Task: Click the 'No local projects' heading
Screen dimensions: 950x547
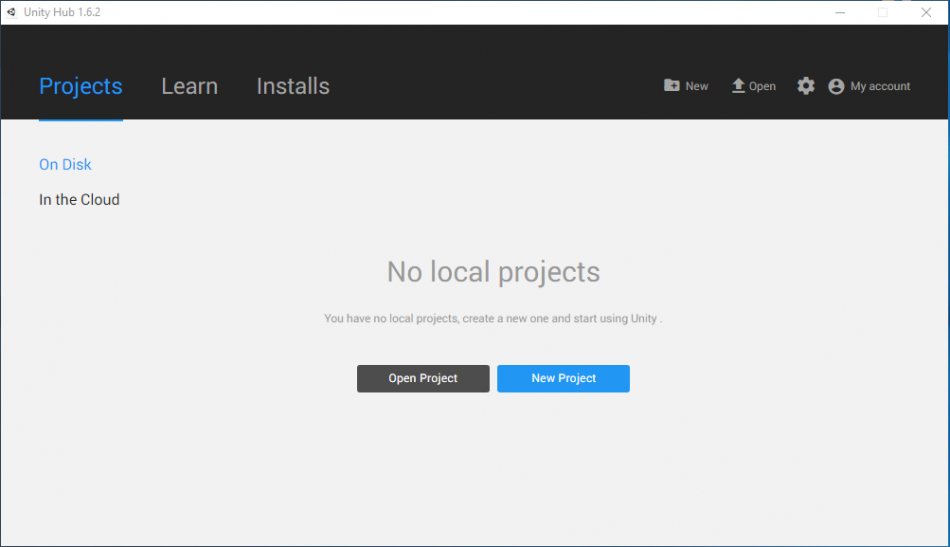Action: click(493, 271)
